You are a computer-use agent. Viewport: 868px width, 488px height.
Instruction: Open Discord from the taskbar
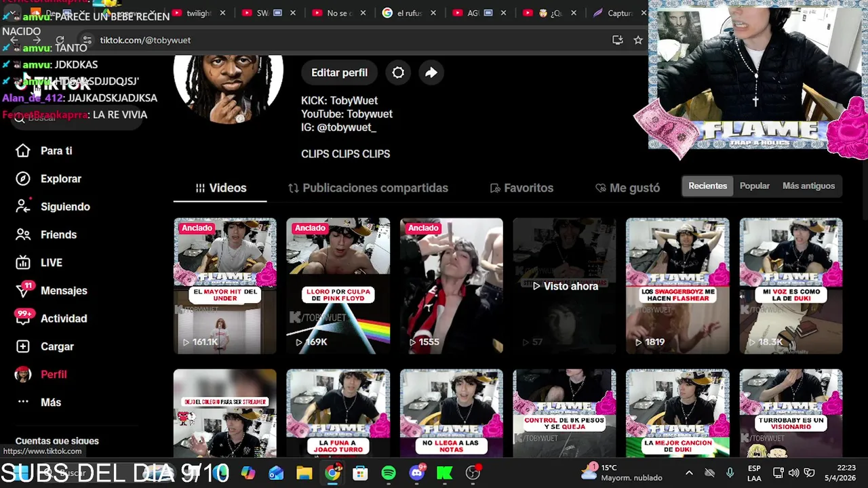coord(417,473)
